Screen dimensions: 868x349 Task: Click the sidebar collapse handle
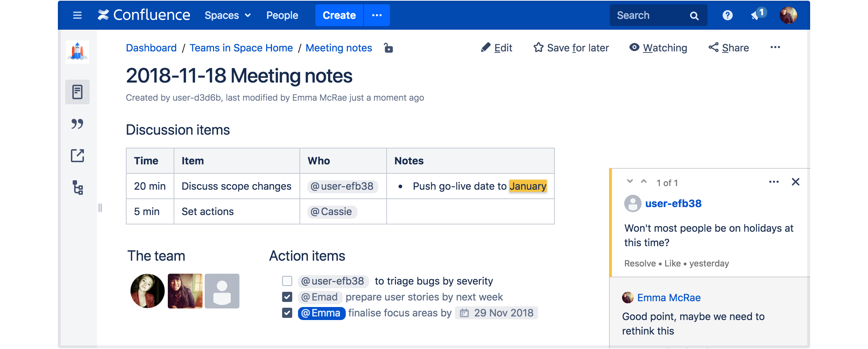(x=100, y=208)
